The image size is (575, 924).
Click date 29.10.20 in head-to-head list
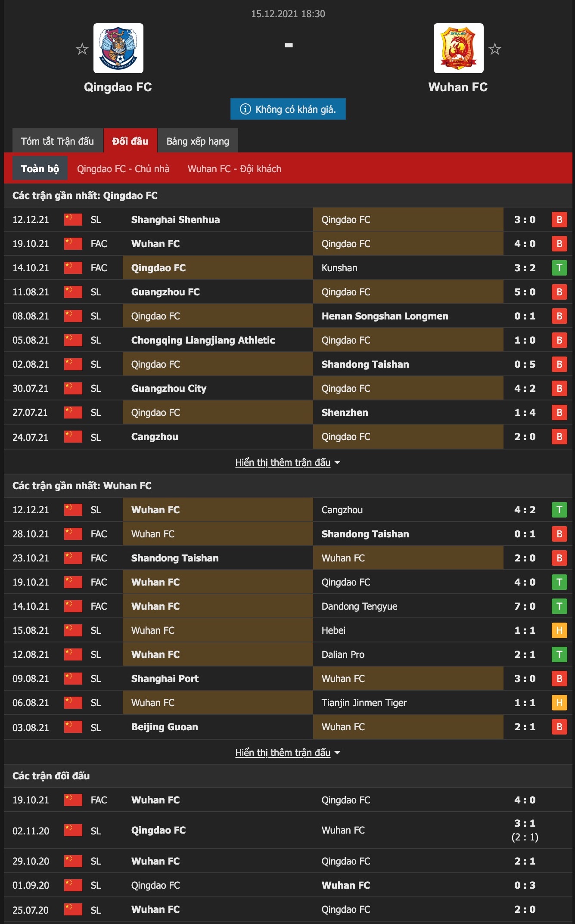(31, 861)
